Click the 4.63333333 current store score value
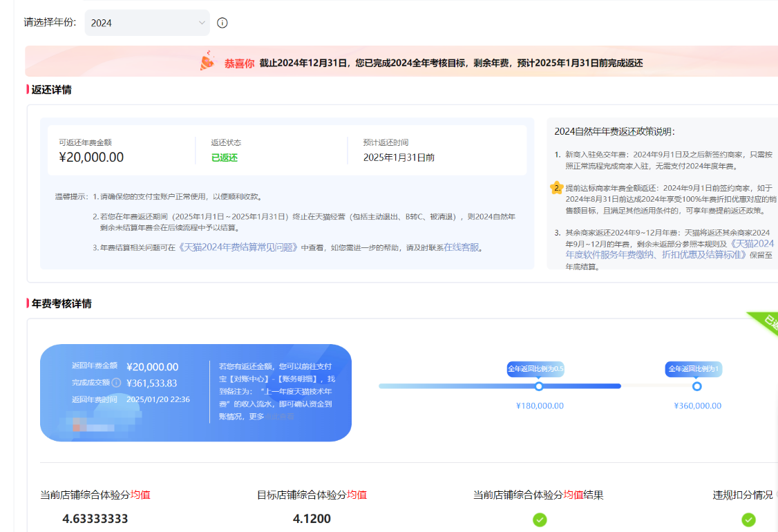Screen dimensions: 778x532 tap(95, 519)
